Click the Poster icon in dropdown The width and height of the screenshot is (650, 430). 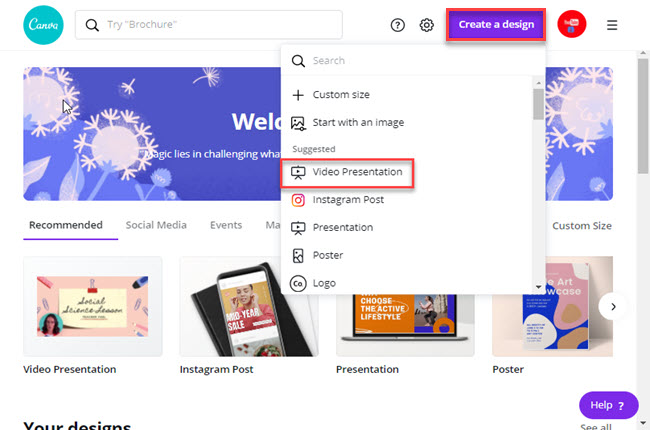pos(298,255)
